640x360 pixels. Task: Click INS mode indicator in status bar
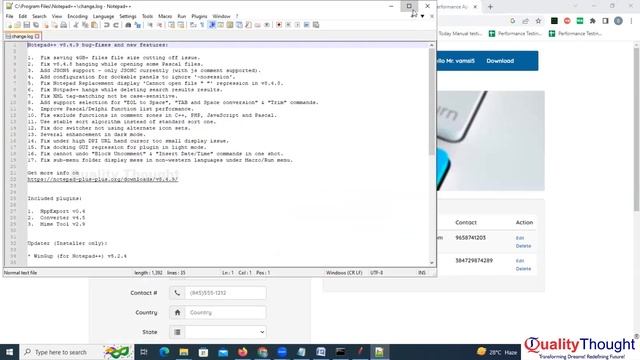pos(422,273)
